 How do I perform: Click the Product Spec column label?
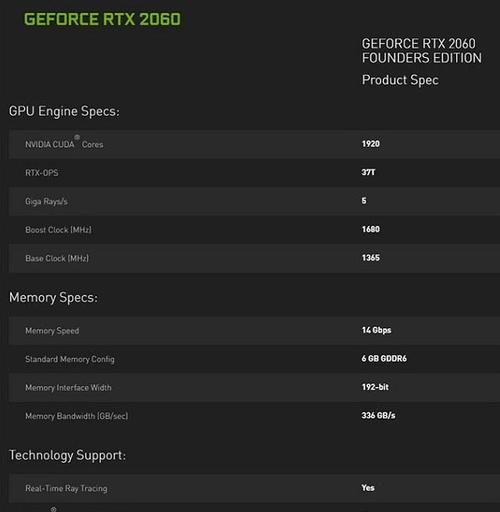click(400, 80)
